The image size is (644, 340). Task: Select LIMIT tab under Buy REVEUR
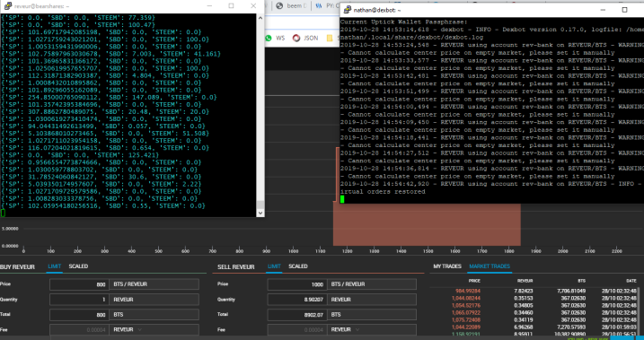(54, 266)
